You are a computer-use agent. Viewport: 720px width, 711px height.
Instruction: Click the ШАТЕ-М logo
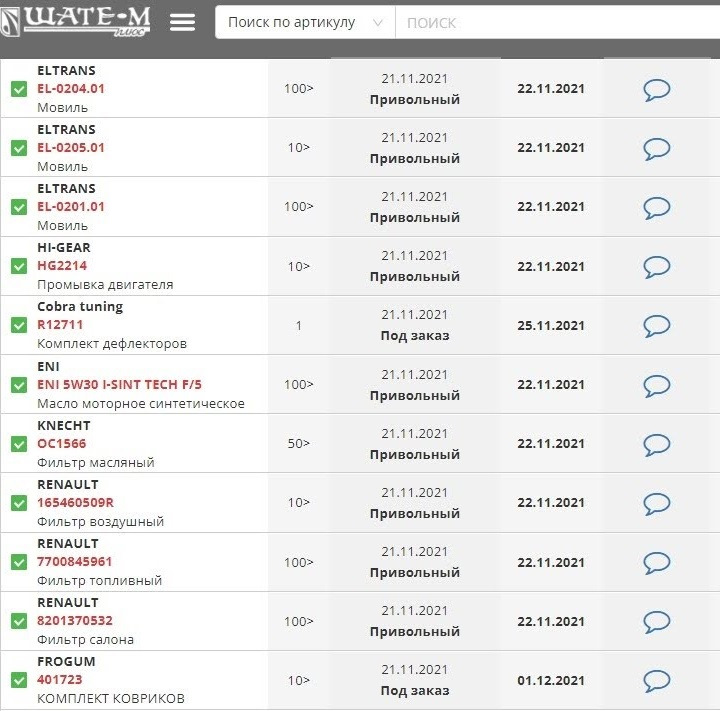coord(78,21)
